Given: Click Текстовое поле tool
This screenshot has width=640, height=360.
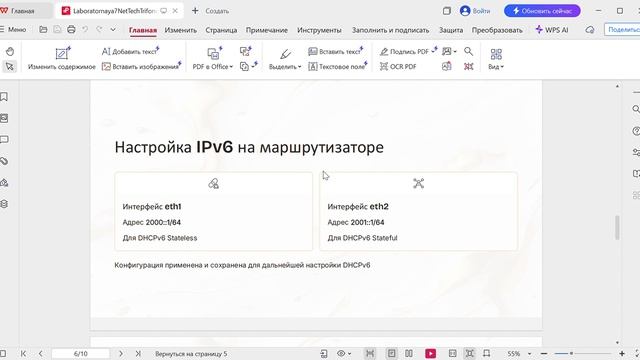Looking at the screenshot, I should pos(338,67).
